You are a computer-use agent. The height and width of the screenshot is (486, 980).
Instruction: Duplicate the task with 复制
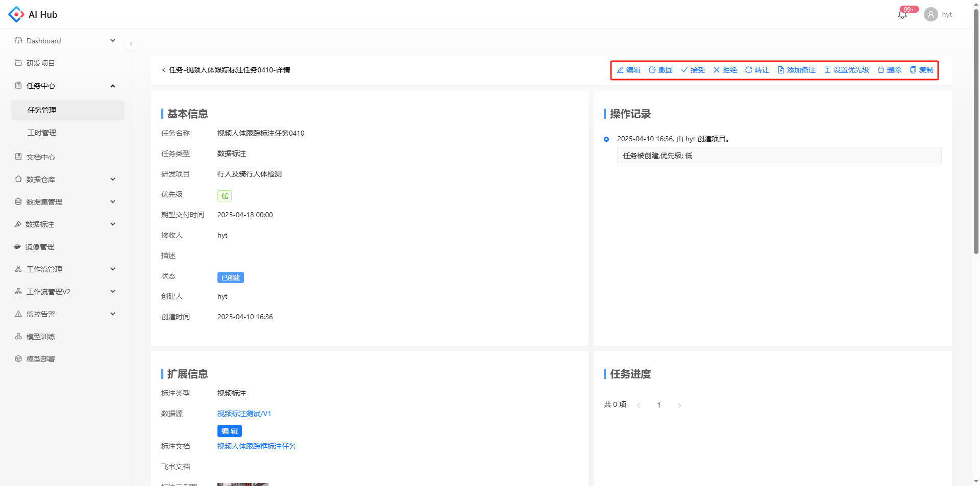point(921,70)
